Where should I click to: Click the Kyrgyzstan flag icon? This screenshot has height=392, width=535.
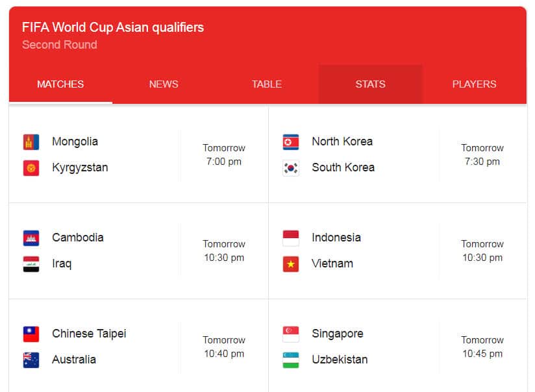coord(31,167)
